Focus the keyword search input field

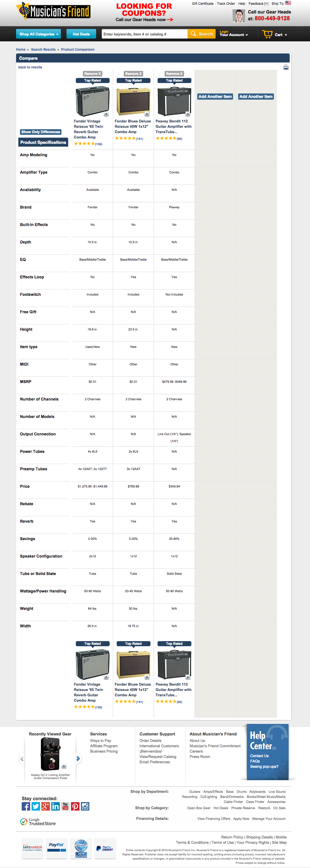[x=145, y=34]
